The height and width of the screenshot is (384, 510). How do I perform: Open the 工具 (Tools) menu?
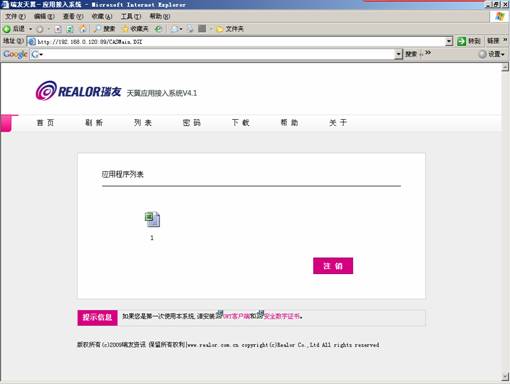click(131, 16)
